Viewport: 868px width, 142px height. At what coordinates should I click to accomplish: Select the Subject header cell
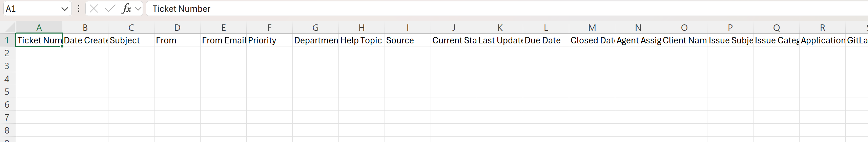click(131, 40)
